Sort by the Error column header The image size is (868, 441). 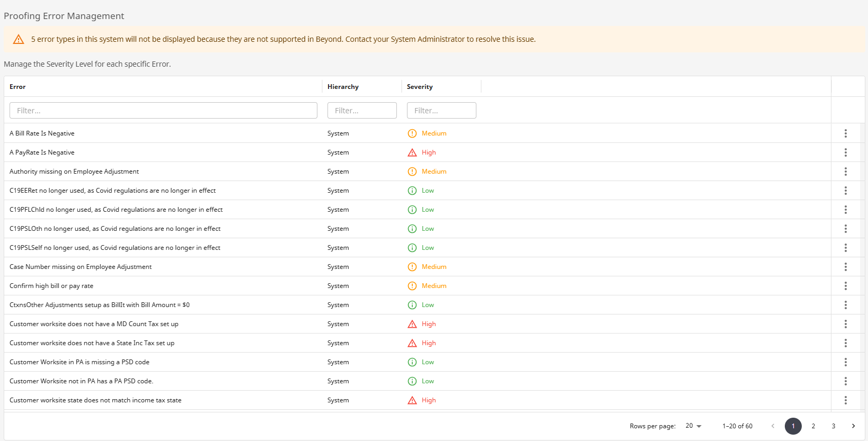tap(17, 87)
